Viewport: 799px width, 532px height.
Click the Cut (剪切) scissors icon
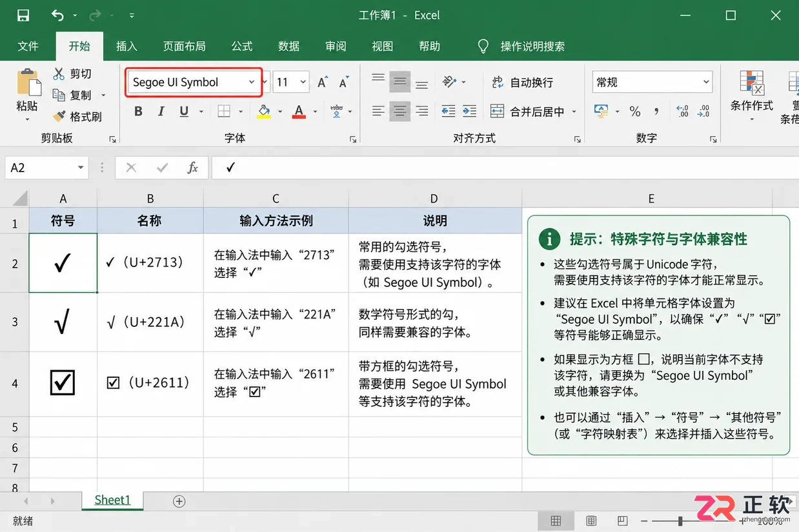pos(59,74)
